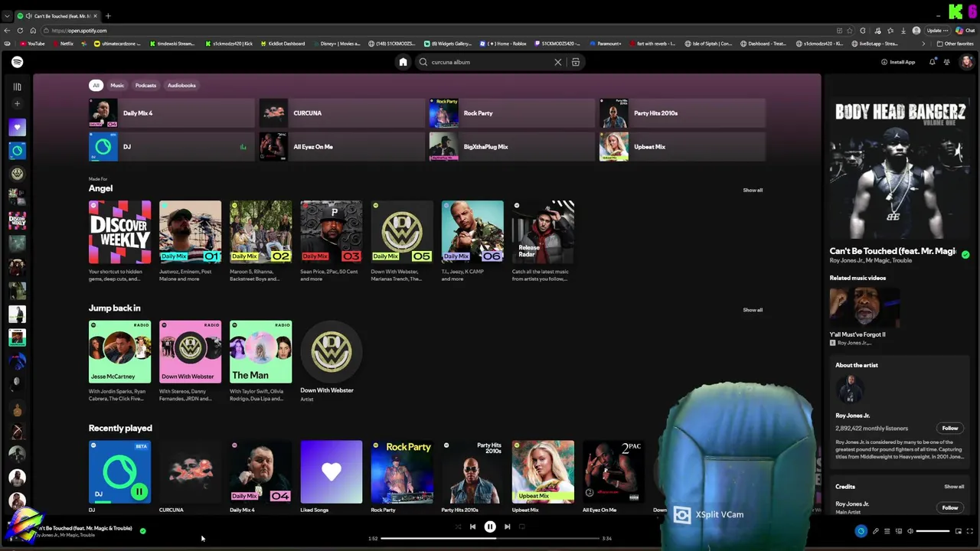Toggle repeat in the player
Screen dimensions: 980x551
pos(522,527)
